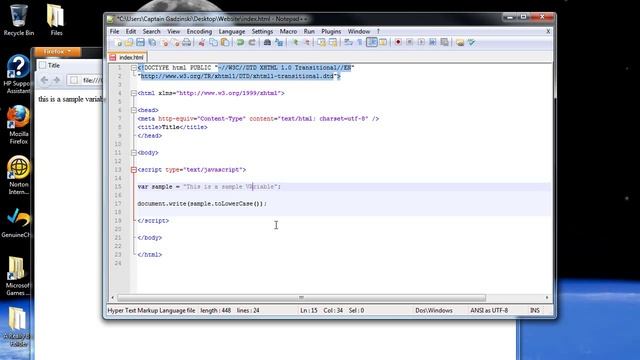Click the Save All toolbar icon

152,42
